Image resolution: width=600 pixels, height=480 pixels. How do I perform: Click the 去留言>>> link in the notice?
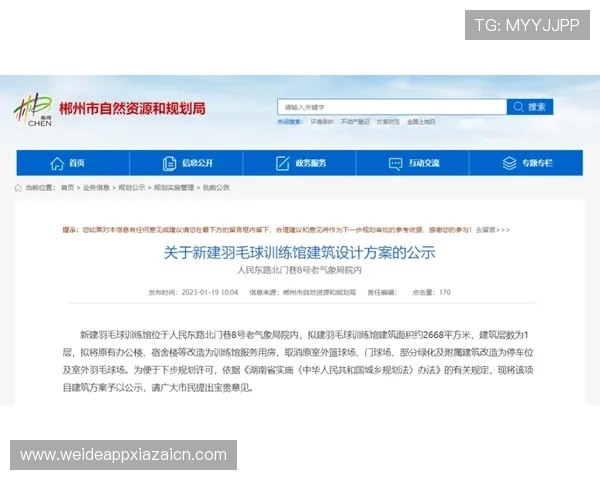tap(493, 230)
